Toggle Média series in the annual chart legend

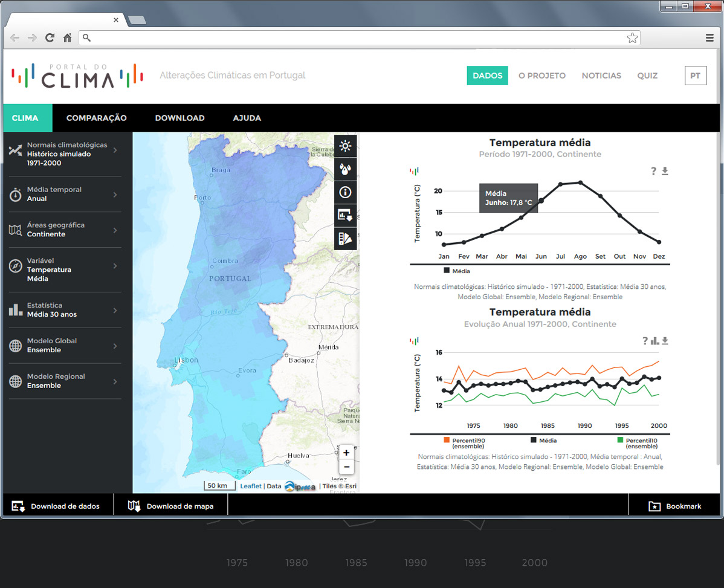click(x=543, y=441)
